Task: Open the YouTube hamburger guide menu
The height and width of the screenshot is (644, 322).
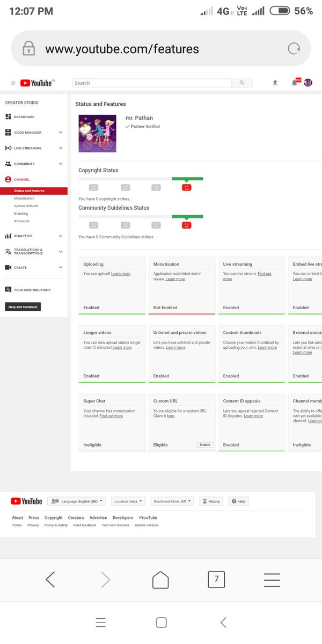Action: (x=13, y=83)
